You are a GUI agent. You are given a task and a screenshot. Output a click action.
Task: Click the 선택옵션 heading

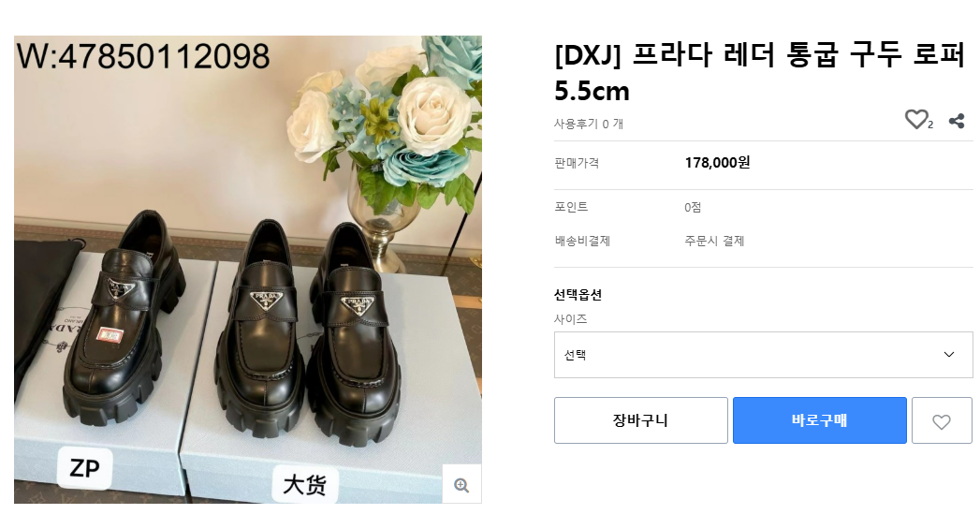[x=578, y=295]
